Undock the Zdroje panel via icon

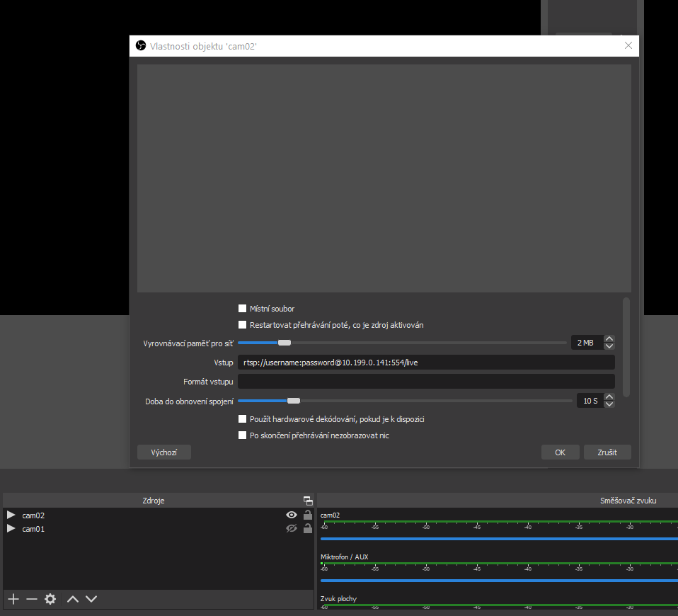point(308,501)
